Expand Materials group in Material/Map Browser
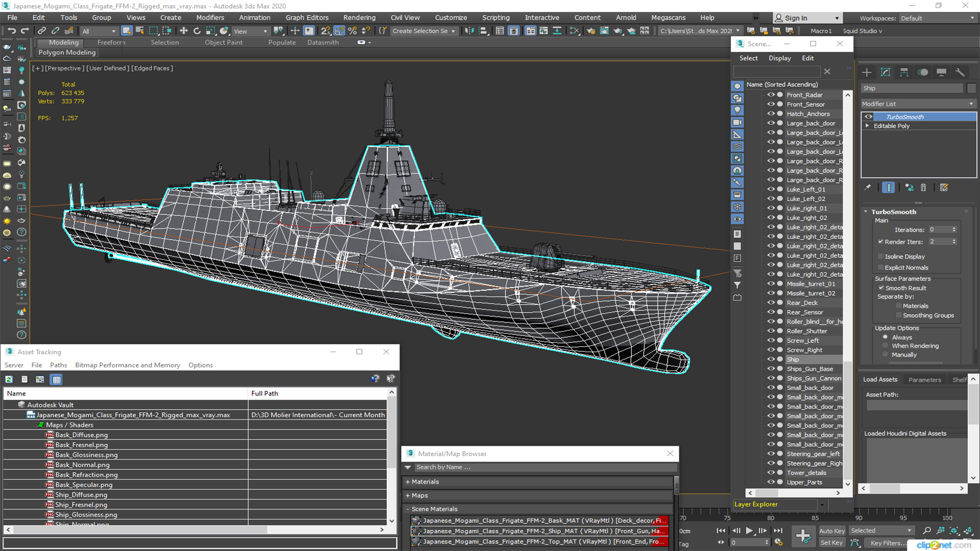 [x=408, y=482]
